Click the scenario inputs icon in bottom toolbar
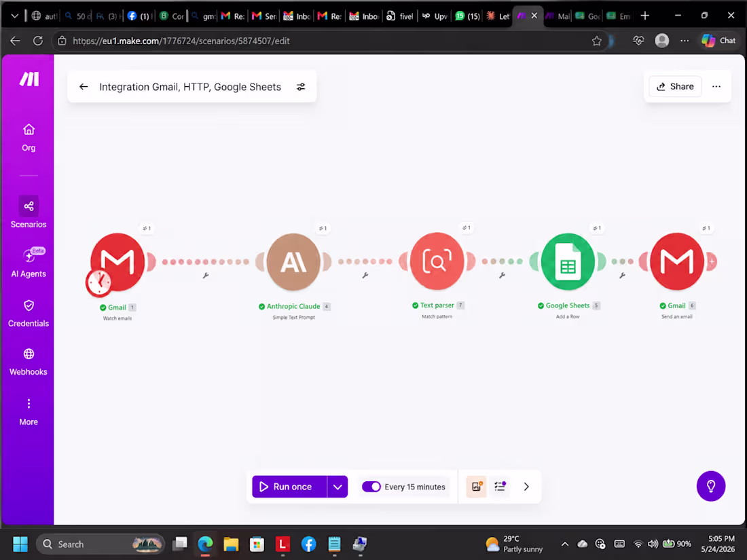Screen dimensions: 747x560 476,487
